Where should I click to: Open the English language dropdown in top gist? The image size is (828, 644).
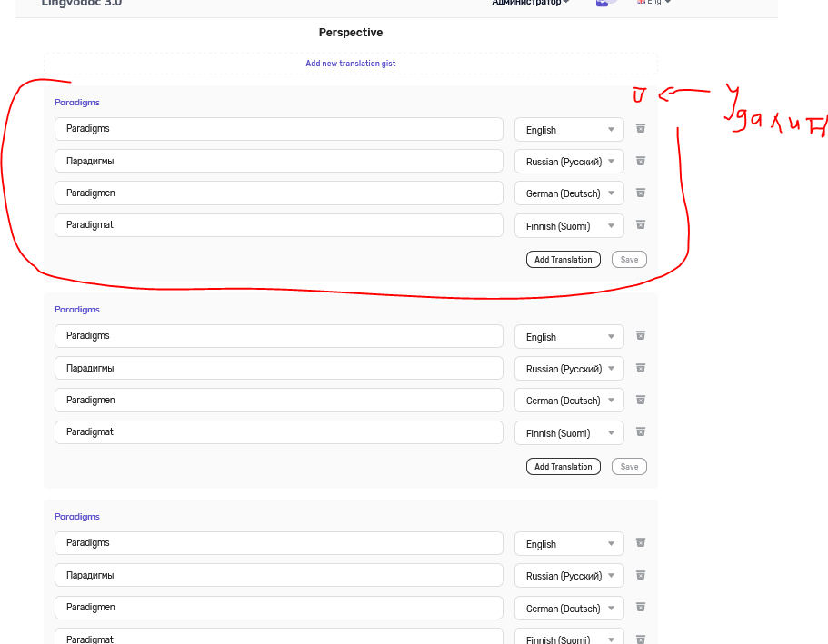pos(569,130)
